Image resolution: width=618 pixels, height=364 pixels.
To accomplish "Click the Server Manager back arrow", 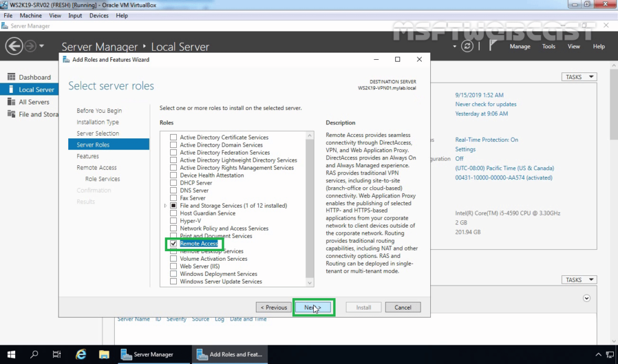I will coord(14,46).
